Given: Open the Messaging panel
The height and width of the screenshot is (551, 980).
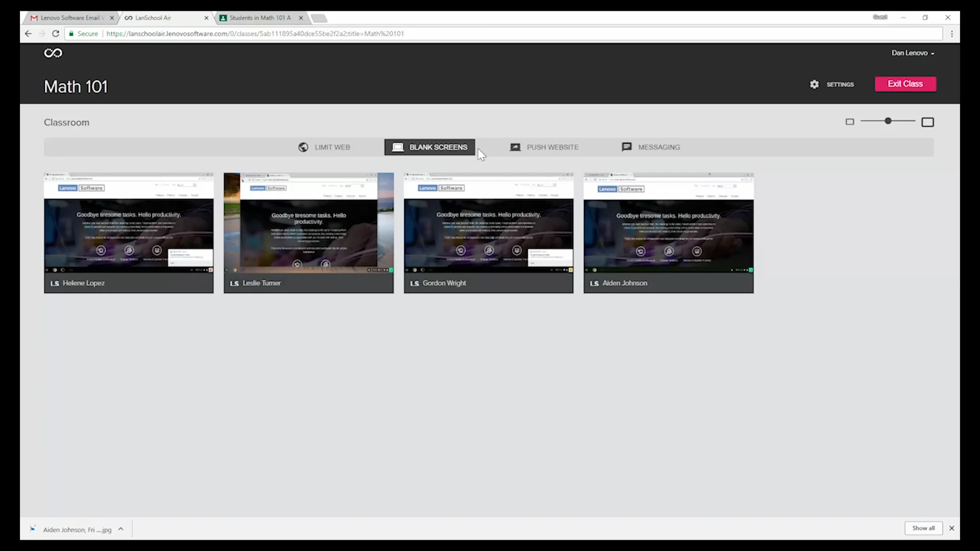Looking at the screenshot, I should click(651, 147).
